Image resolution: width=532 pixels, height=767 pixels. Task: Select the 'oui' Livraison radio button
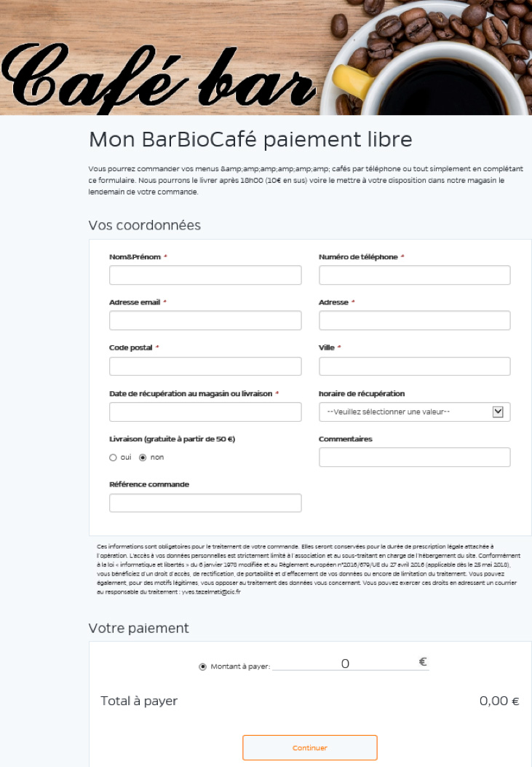click(x=113, y=457)
